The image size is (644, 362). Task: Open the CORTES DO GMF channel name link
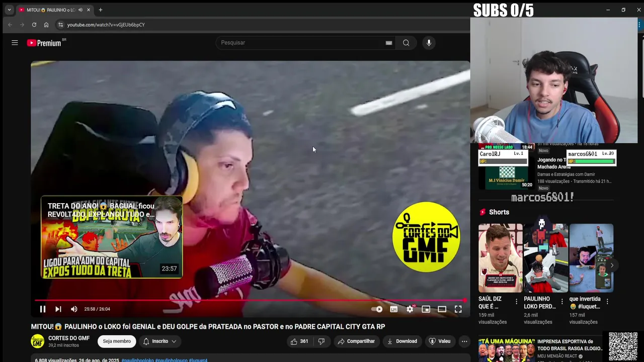click(x=69, y=338)
